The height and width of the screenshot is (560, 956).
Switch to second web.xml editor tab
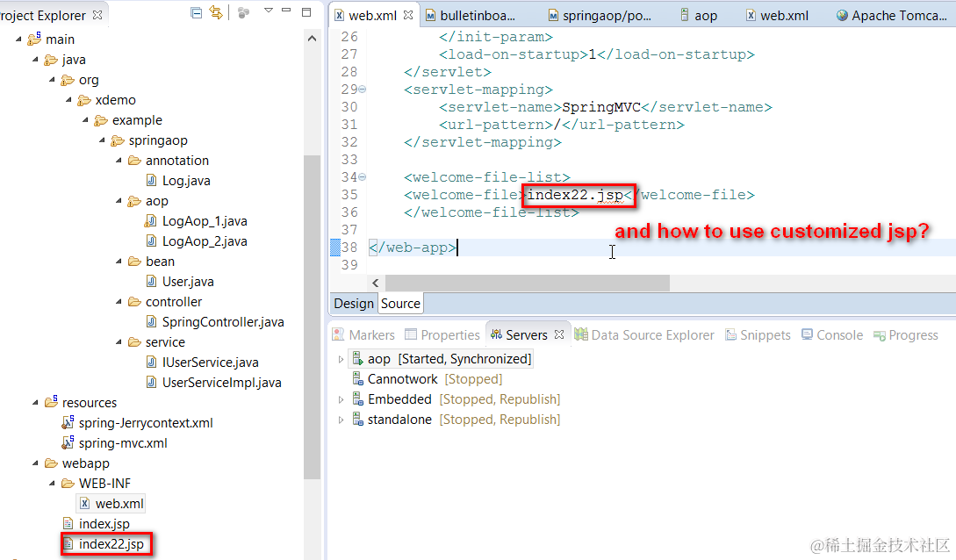(x=778, y=16)
